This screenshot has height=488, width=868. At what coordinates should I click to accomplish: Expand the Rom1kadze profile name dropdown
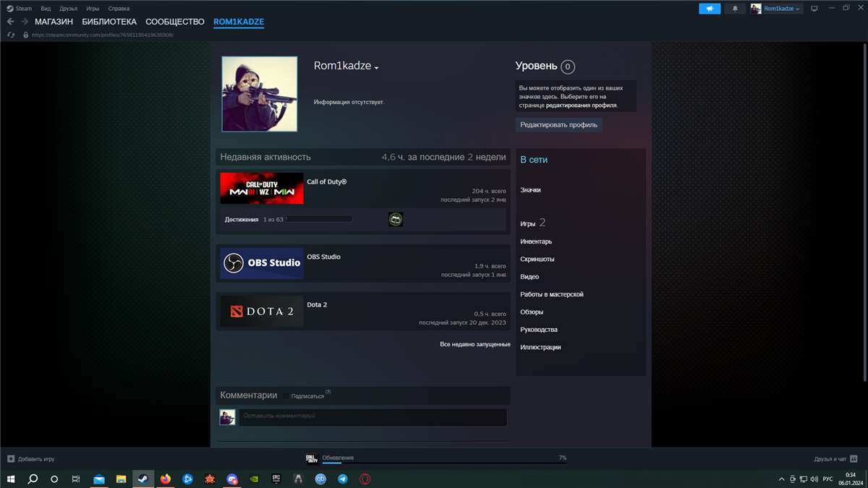(376, 67)
